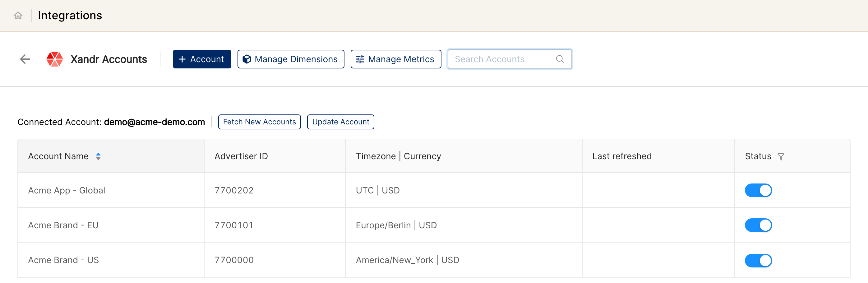The width and height of the screenshot is (868, 283).
Task: Click Fetch New Accounts
Action: pos(260,122)
